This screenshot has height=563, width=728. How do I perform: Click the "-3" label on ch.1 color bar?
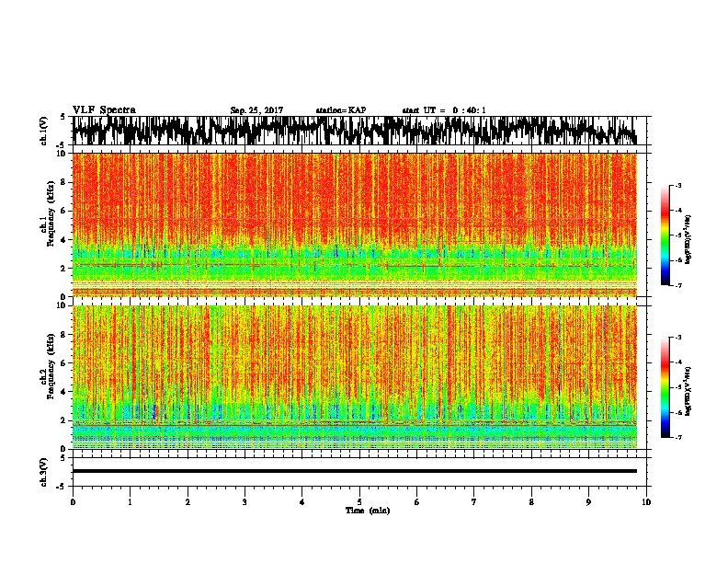coord(677,185)
